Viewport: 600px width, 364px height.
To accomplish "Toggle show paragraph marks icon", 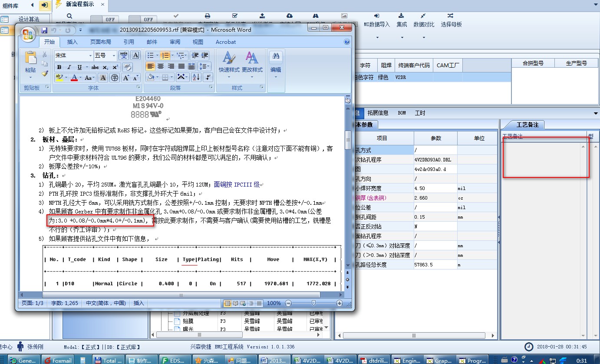I will [x=208, y=77].
